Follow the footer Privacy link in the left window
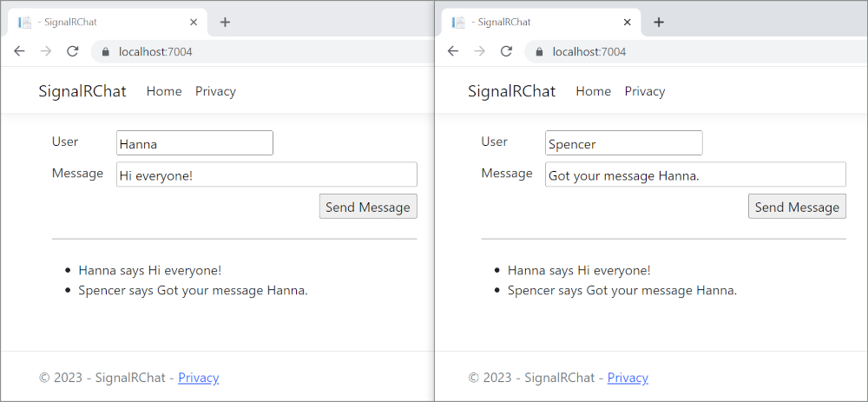 click(x=199, y=378)
